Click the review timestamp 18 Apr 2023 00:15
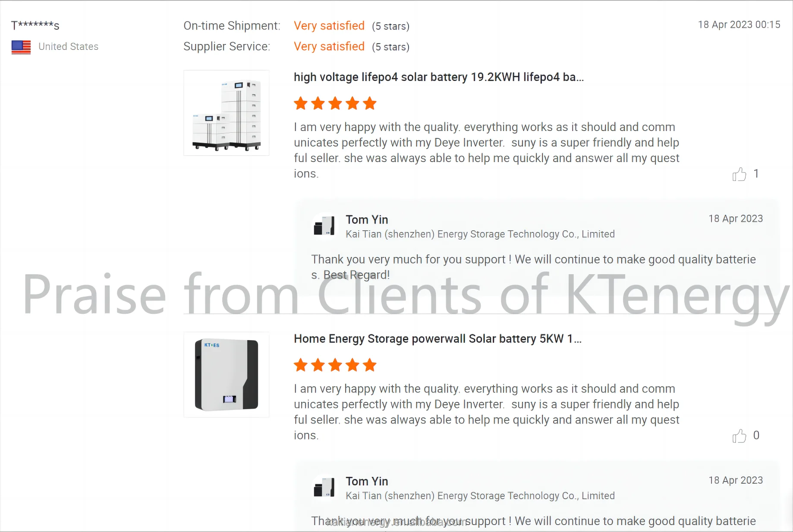Screen dimensions: 793x532 [739, 25]
